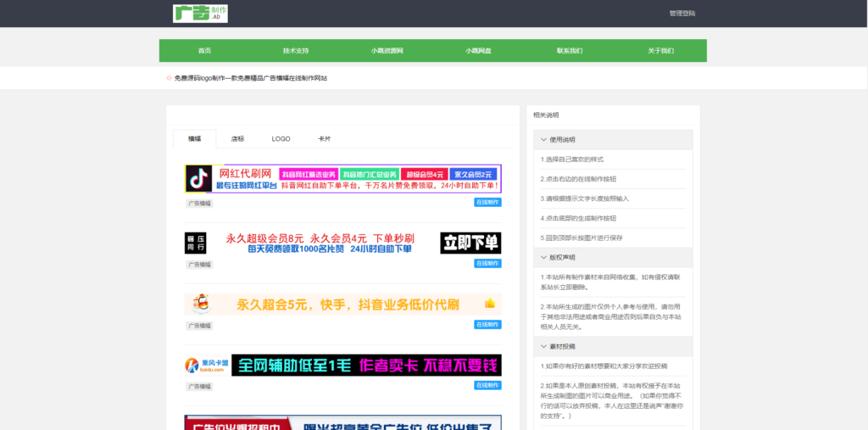Screen dimensions: 868x430
Task: Open the 管理登陆 admin login link
Action: point(682,14)
